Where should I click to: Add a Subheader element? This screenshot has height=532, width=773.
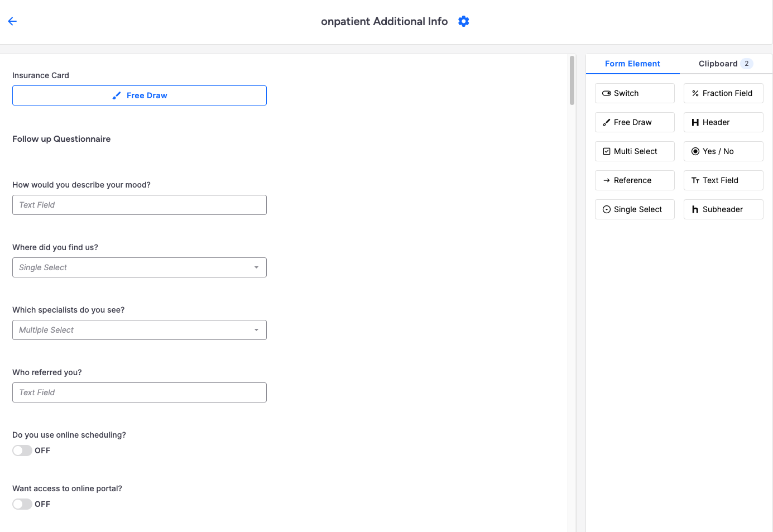[x=723, y=209]
